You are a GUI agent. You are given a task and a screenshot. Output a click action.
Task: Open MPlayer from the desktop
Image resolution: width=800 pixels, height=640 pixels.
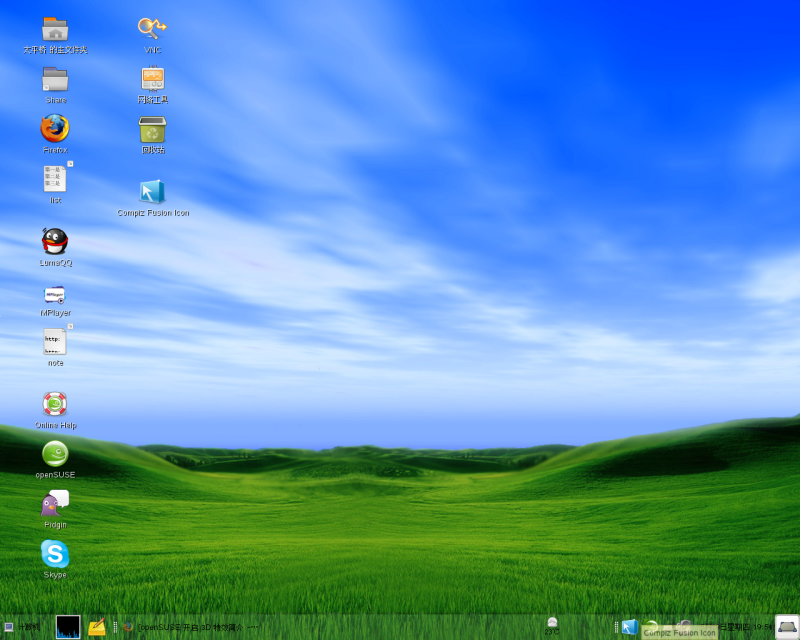point(55,294)
